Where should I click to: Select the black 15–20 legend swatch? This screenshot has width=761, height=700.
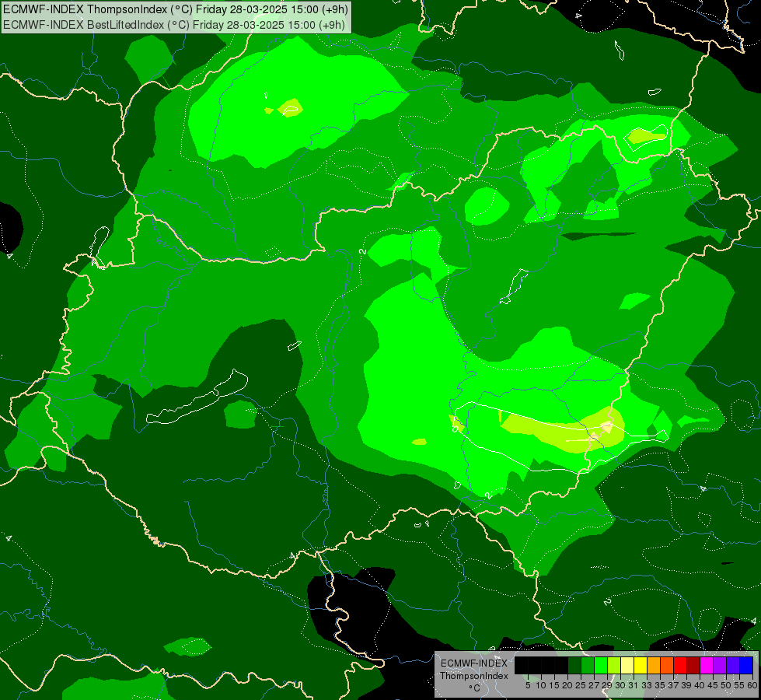(x=561, y=665)
